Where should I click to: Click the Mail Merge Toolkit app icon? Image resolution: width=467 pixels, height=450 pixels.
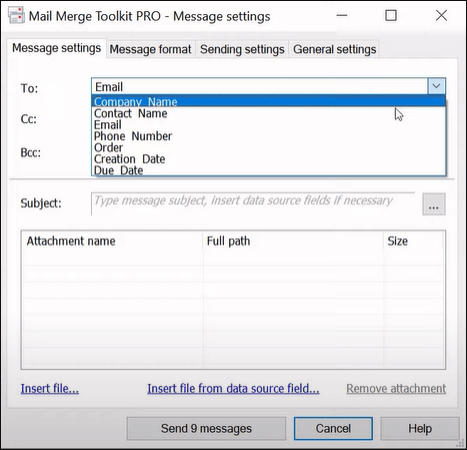point(16,15)
